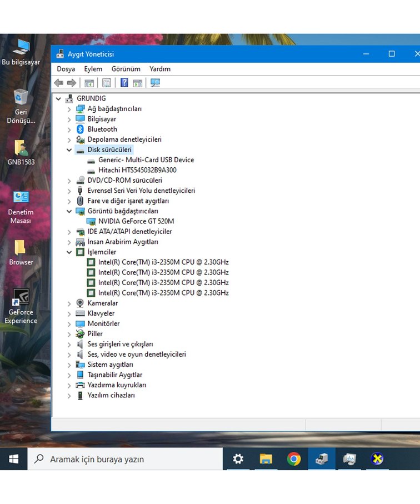Select Ses girişleri ve çıkışları category

[120, 344]
